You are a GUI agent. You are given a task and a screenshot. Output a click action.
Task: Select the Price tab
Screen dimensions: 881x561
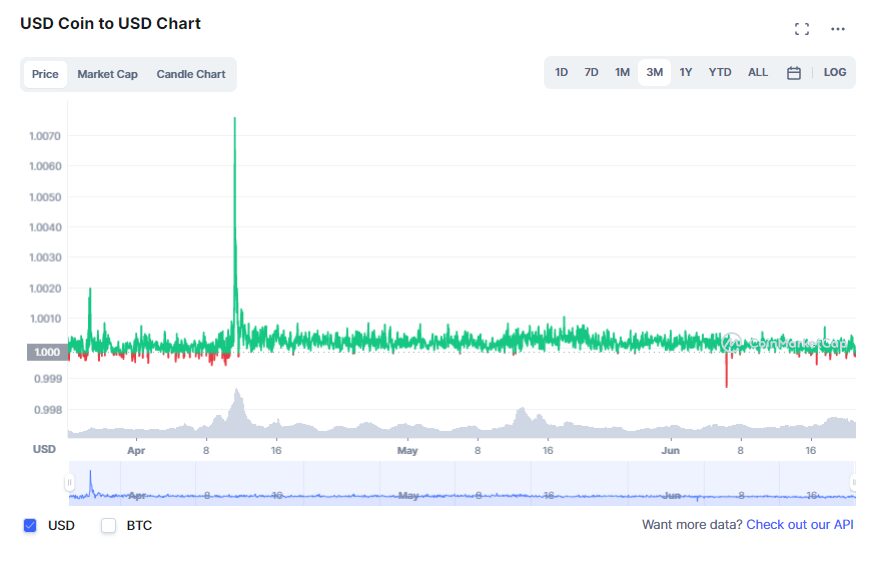pyautogui.click(x=45, y=74)
